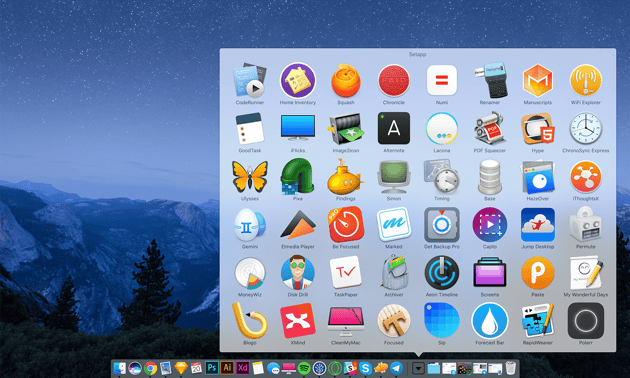The width and height of the screenshot is (630, 378).
Task: Open the Trash in the Dock
Action: click(x=510, y=368)
